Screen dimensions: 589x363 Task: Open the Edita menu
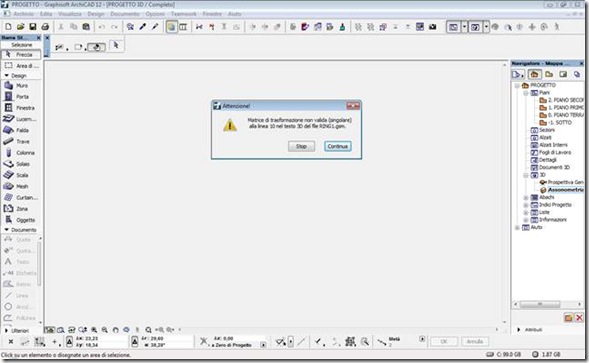[x=46, y=14]
